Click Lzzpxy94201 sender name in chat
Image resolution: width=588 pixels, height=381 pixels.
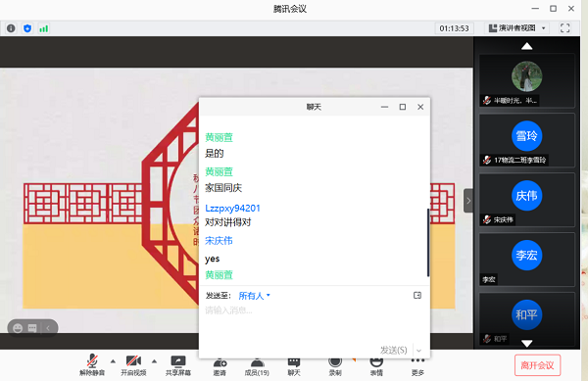[x=232, y=209]
